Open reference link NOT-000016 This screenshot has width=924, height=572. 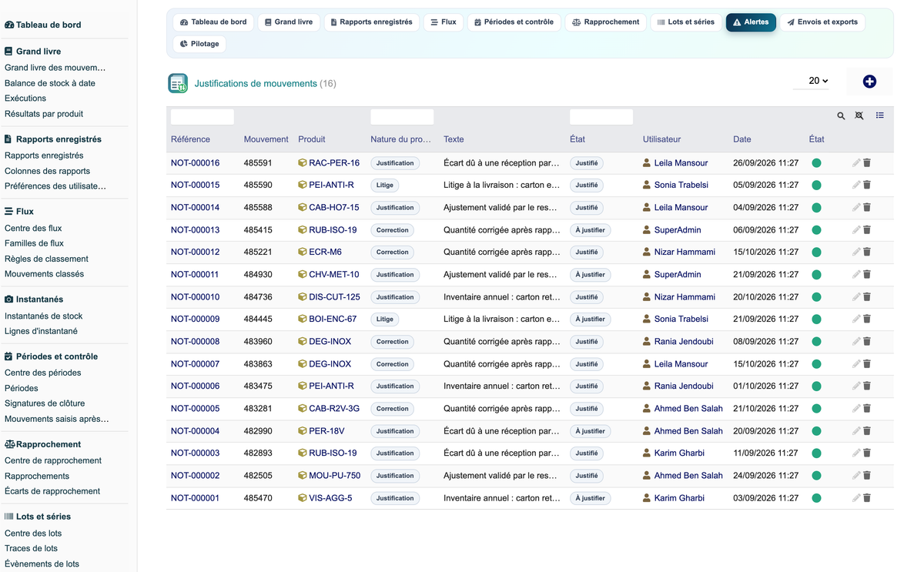(196, 163)
